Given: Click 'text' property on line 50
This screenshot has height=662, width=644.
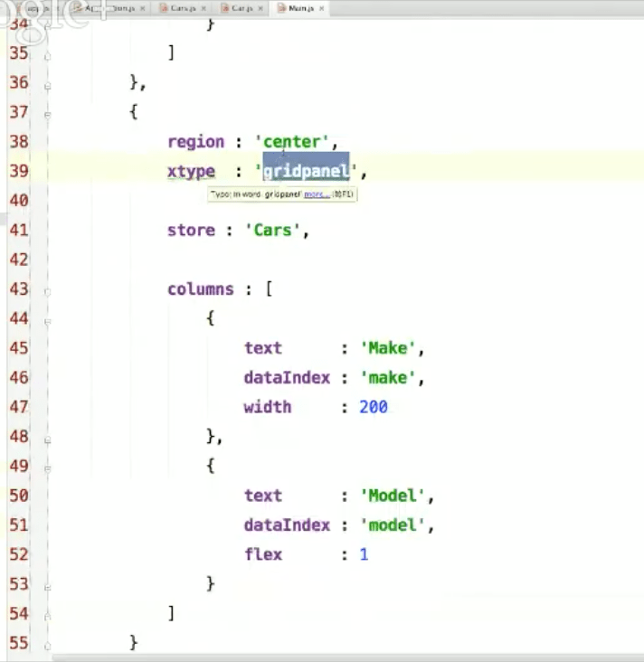Looking at the screenshot, I should coord(263,496).
